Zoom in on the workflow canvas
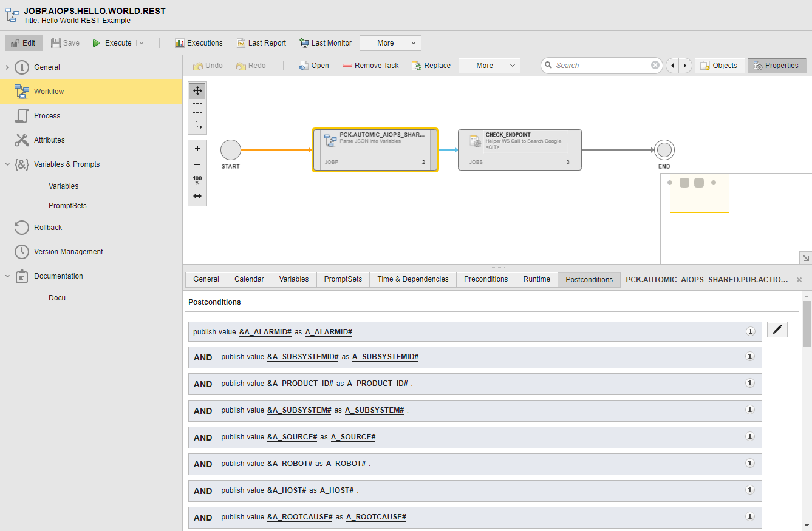 click(197, 149)
